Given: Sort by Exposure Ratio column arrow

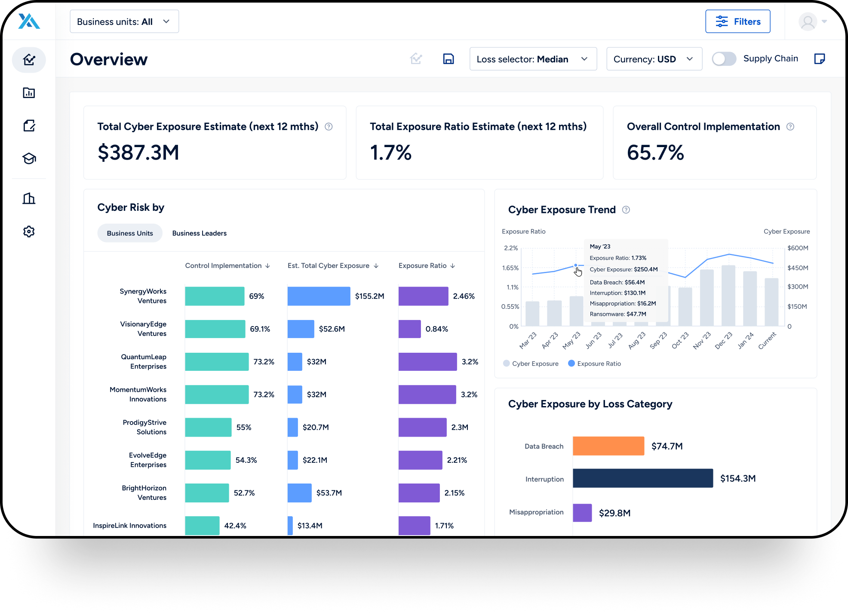Looking at the screenshot, I should point(453,266).
